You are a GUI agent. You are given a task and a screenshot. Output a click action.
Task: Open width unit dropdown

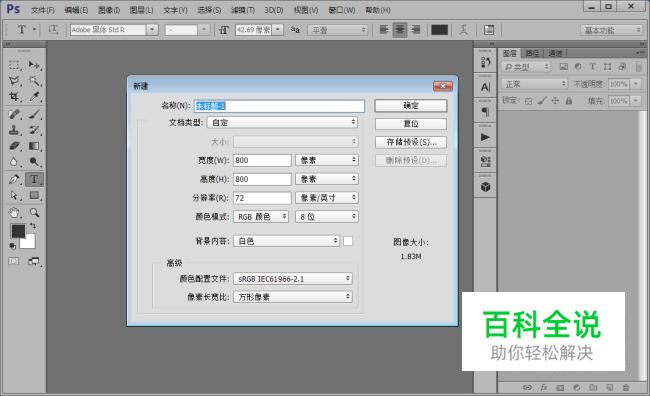(327, 160)
